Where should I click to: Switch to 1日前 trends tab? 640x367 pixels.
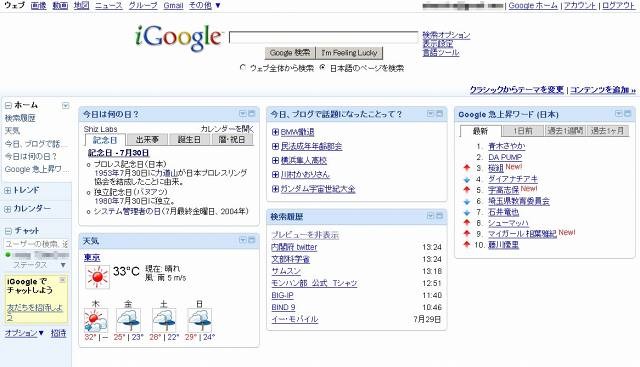click(x=523, y=131)
